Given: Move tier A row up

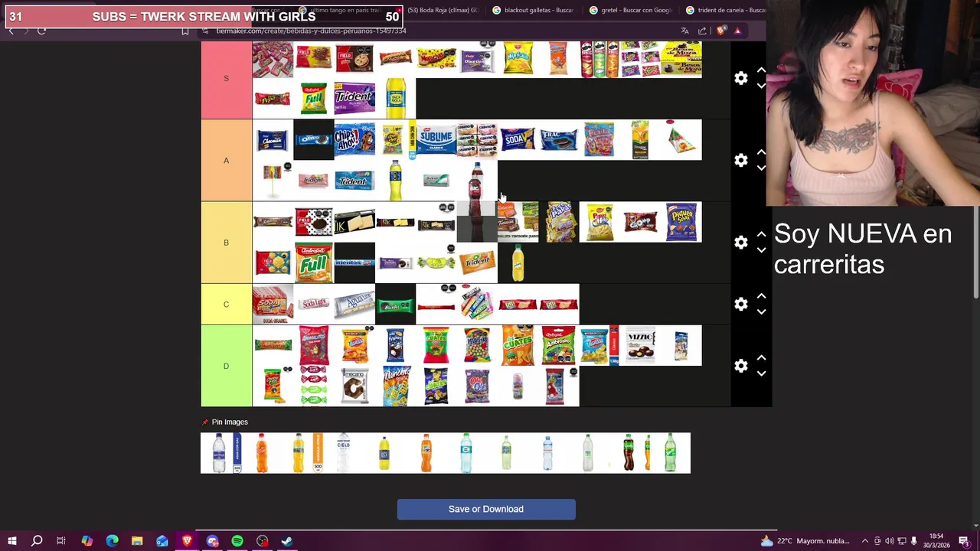Looking at the screenshot, I should [x=761, y=152].
